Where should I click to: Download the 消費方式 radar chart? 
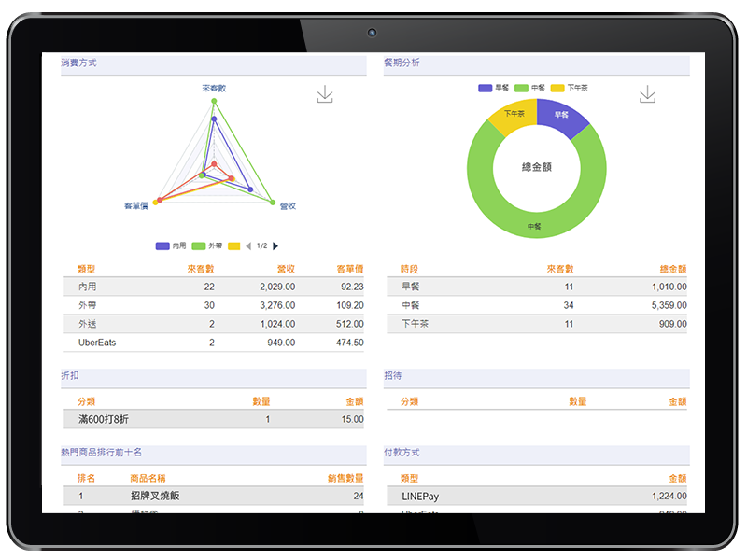coord(324,94)
